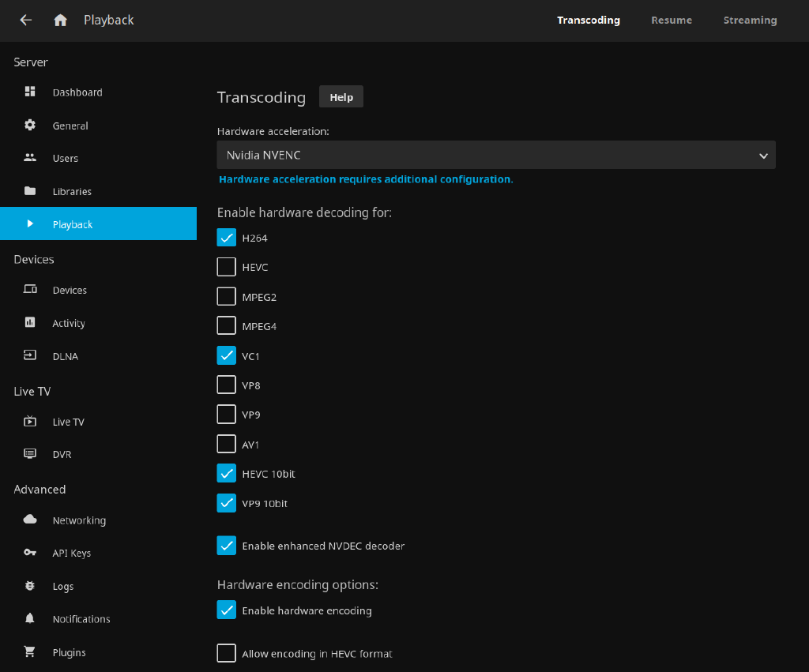Open the API Keys key icon

[x=30, y=553]
